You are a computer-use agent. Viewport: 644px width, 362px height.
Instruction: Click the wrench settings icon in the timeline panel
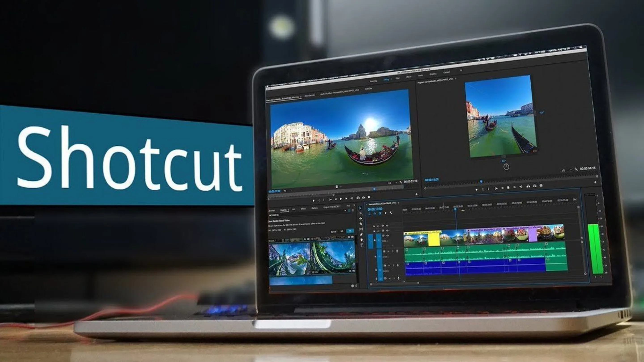click(391, 213)
